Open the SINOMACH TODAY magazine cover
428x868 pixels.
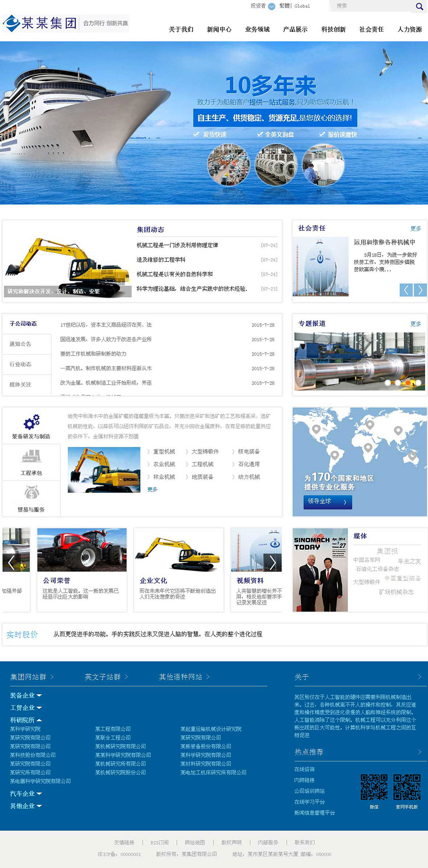pyautogui.click(x=320, y=569)
